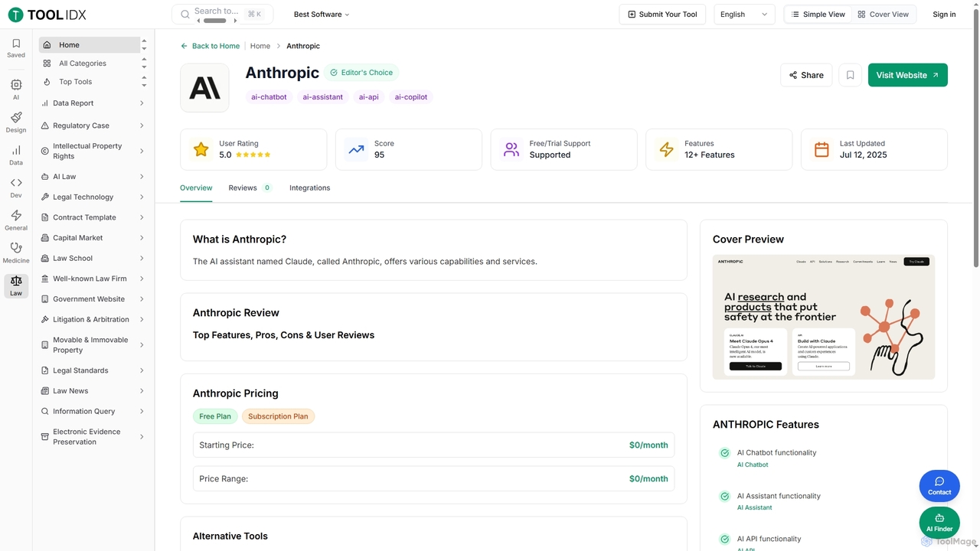Select the Dev category icon

point(16,182)
